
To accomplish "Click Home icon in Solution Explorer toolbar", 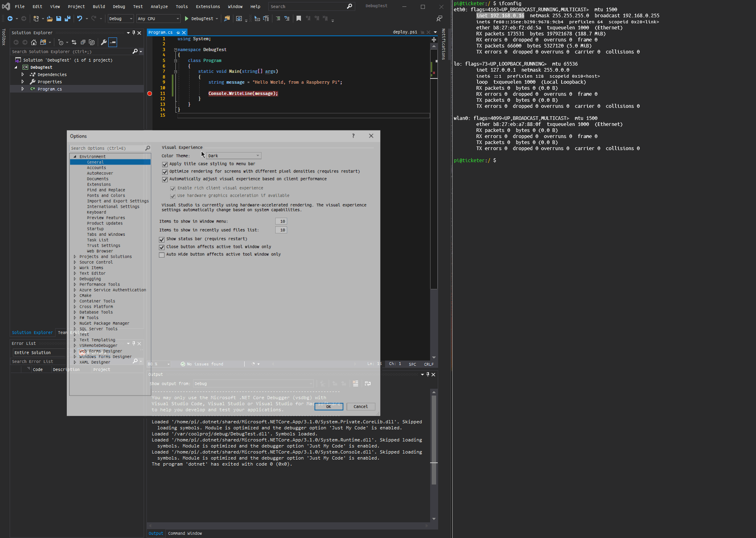I will (x=34, y=42).
